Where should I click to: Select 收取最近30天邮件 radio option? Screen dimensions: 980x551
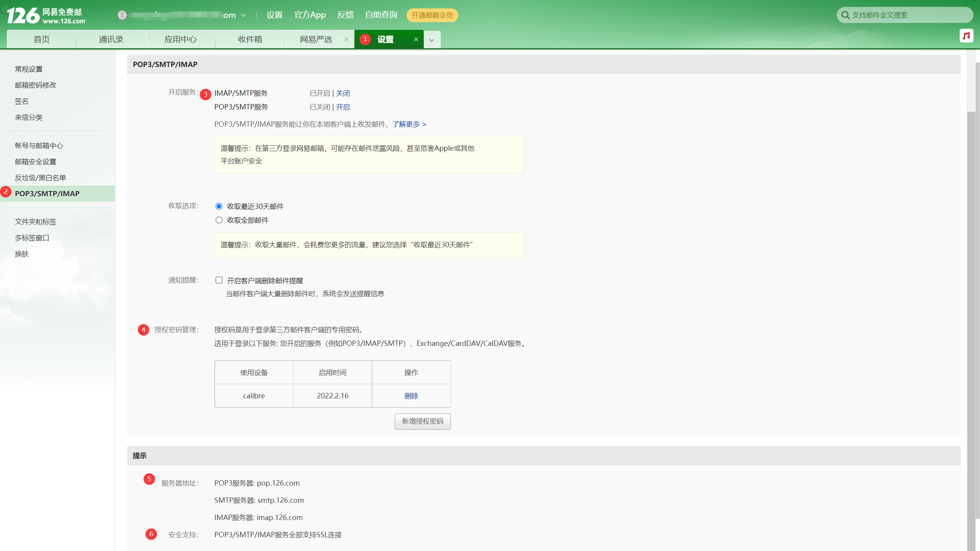(x=219, y=207)
